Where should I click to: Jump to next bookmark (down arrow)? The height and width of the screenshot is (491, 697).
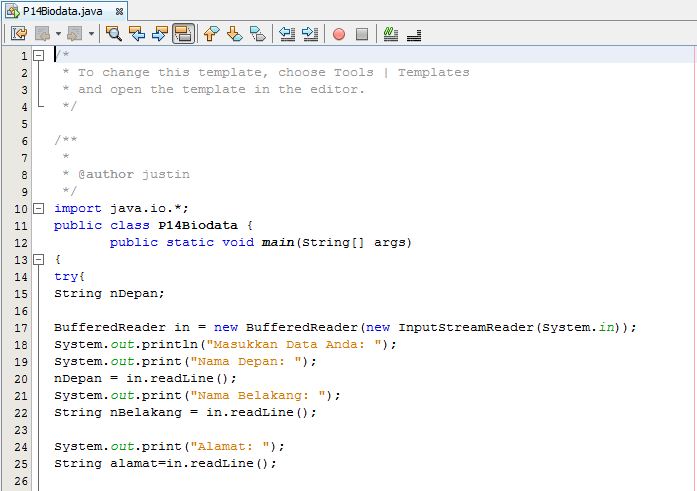click(x=234, y=34)
